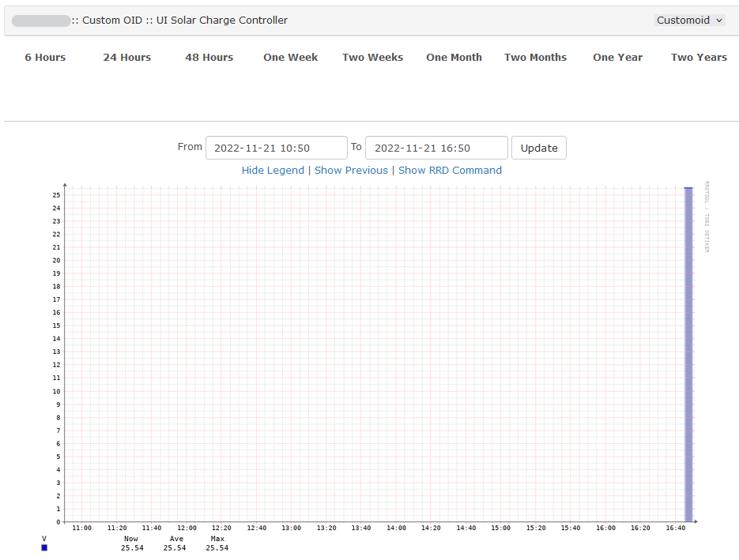Show the One Week graph range
The height and width of the screenshot is (560, 739).
click(x=290, y=57)
